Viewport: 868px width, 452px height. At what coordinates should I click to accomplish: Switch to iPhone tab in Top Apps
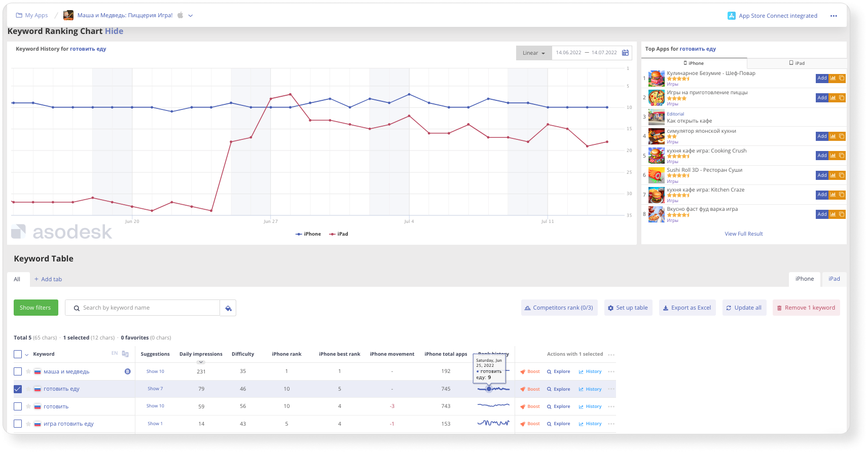tap(694, 63)
